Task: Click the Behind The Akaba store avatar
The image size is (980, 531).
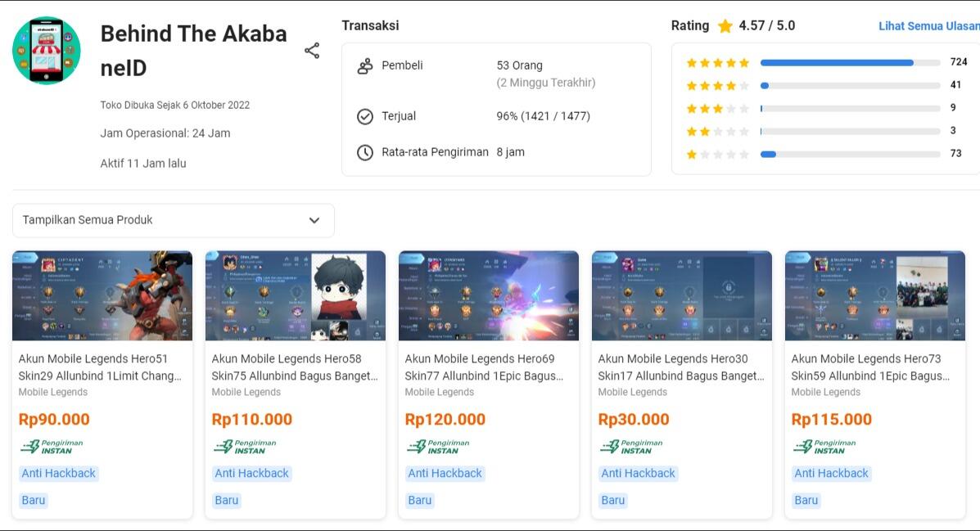Action: 47,51
